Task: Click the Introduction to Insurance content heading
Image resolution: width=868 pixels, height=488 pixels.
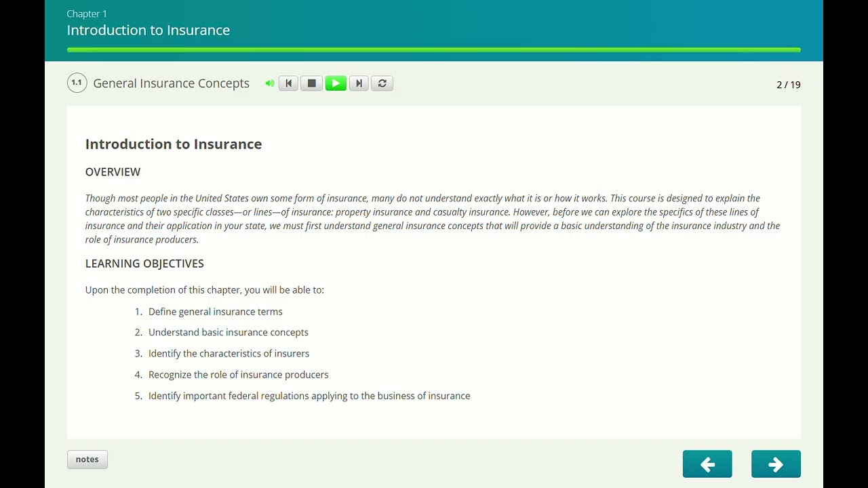Action: click(174, 144)
